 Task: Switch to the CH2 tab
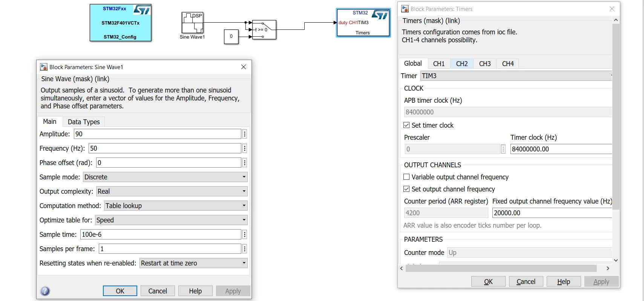coord(462,64)
